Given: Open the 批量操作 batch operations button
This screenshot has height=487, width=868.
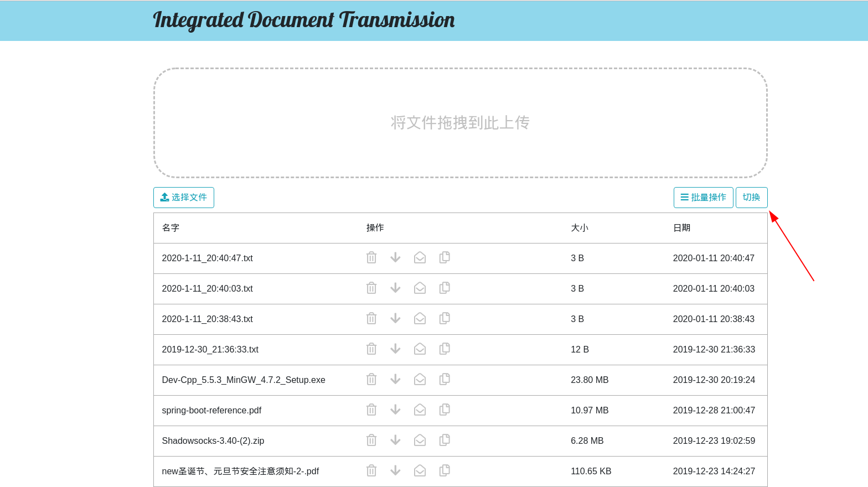Looking at the screenshot, I should 703,198.
